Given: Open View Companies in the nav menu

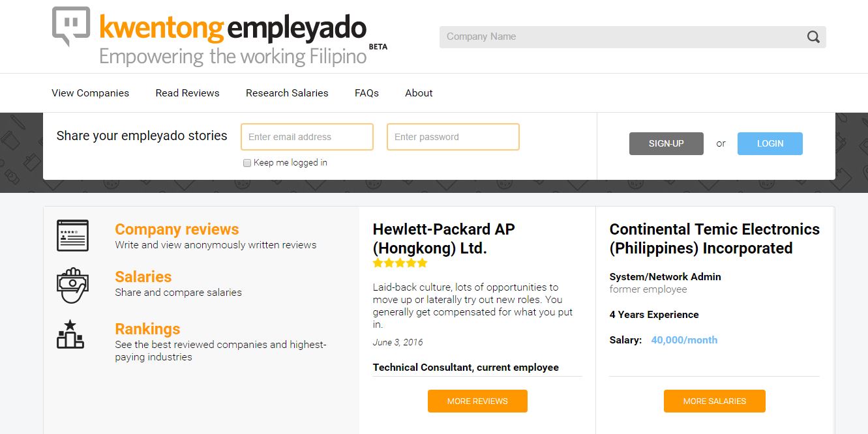Looking at the screenshot, I should tap(91, 93).
